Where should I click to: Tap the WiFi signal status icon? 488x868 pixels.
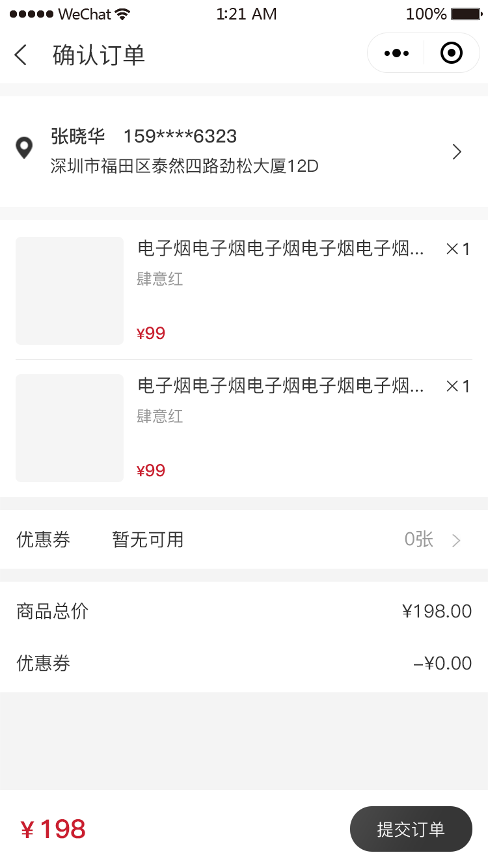click(x=122, y=14)
